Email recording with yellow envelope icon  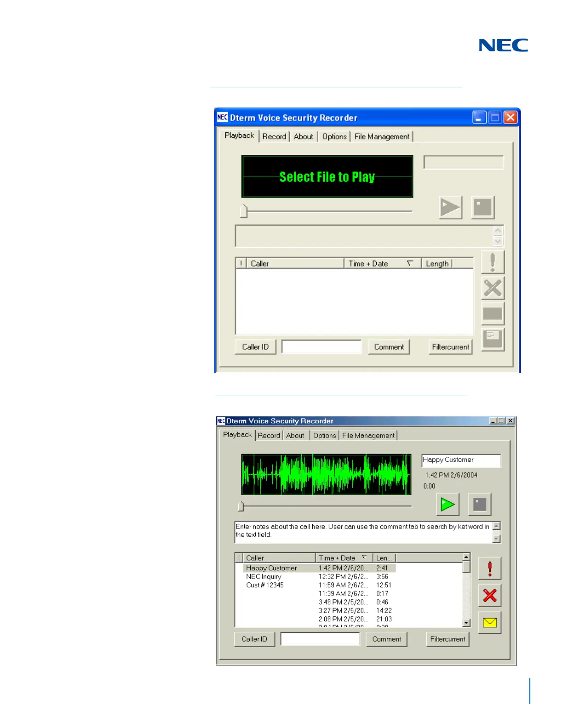pos(490,622)
